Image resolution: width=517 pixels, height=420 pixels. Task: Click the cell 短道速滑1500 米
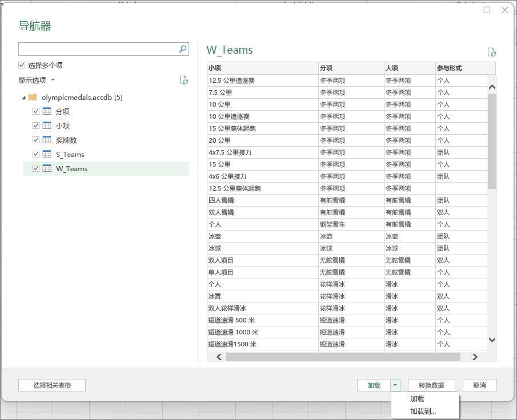click(x=262, y=344)
